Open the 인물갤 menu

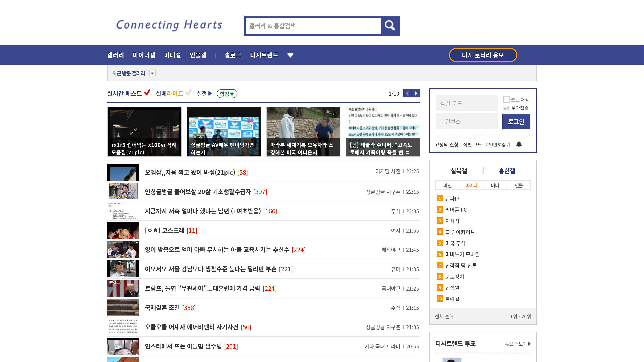point(198,55)
